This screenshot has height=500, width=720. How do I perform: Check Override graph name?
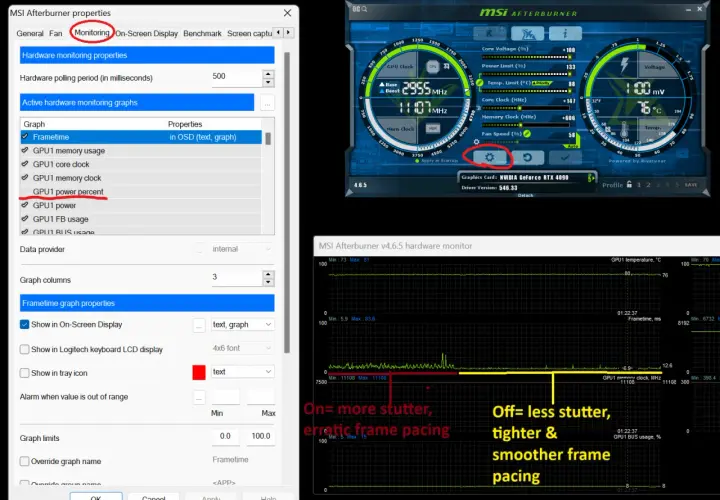click(24, 461)
